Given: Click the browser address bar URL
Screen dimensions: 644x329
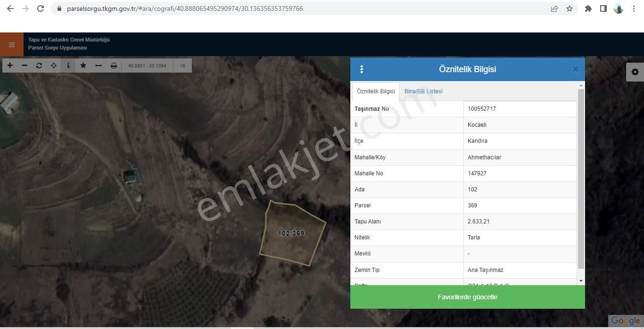Looking at the screenshot, I should [185, 8].
